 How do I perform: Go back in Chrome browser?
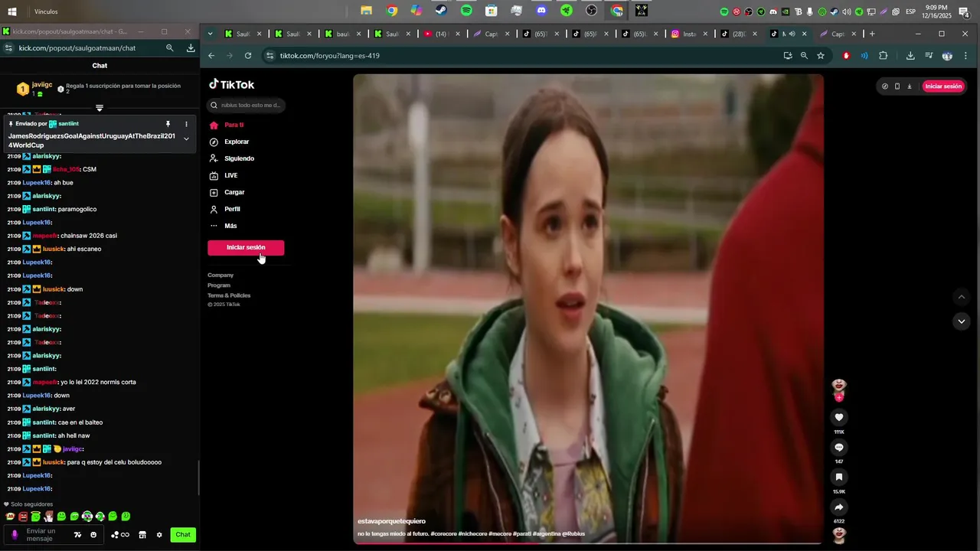pyautogui.click(x=211, y=55)
